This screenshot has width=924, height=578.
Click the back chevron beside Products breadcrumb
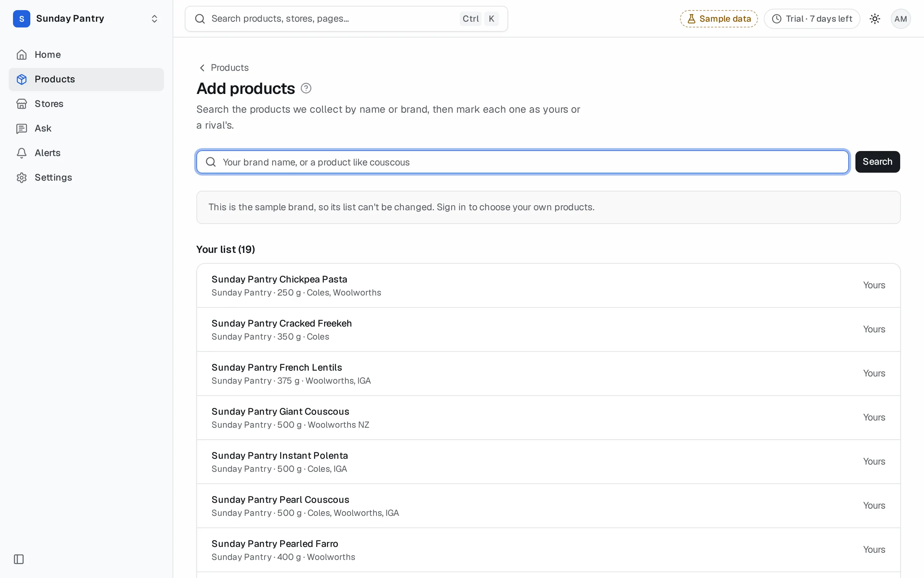coord(202,68)
